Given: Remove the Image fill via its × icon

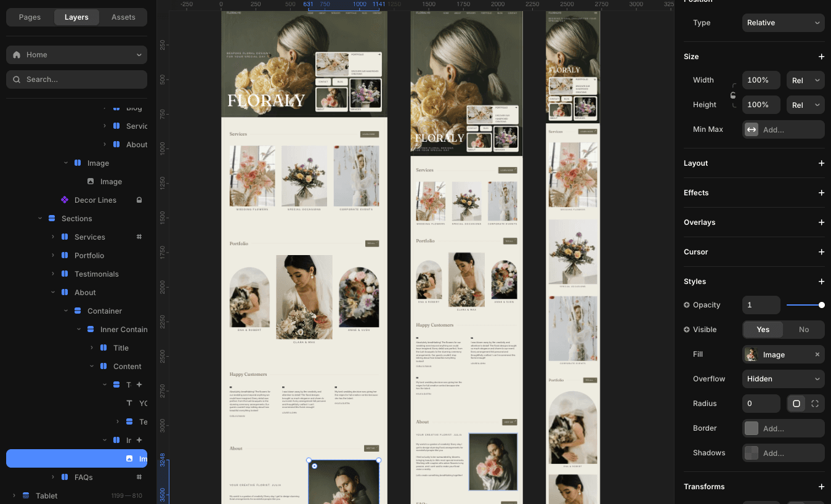Looking at the screenshot, I should pyautogui.click(x=817, y=354).
